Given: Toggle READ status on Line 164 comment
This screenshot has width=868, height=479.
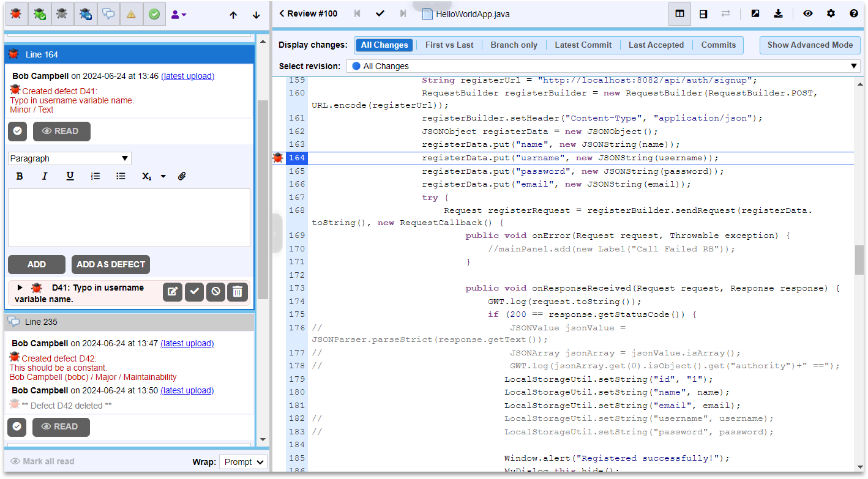Looking at the screenshot, I should click(x=61, y=131).
